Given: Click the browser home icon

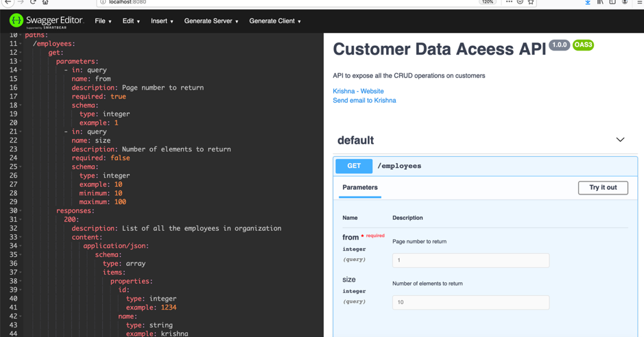Looking at the screenshot, I should pyautogui.click(x=45, y=3).
